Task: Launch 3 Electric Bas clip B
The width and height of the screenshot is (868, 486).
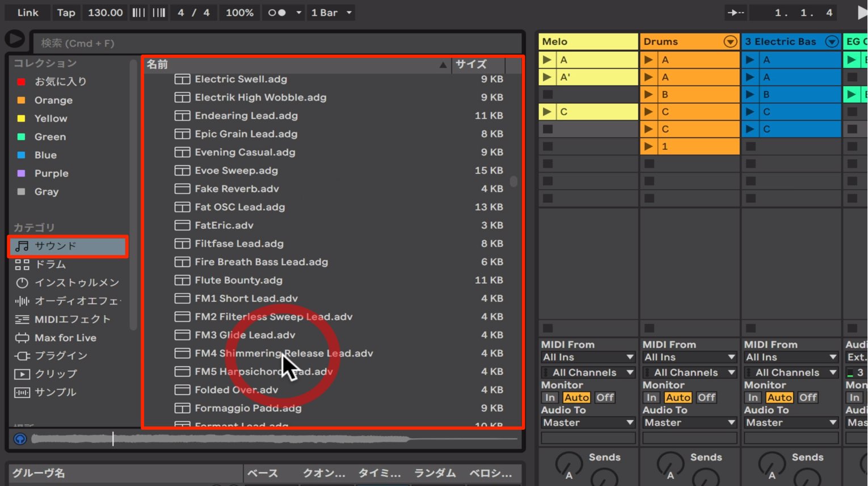Action: (750, 94)
